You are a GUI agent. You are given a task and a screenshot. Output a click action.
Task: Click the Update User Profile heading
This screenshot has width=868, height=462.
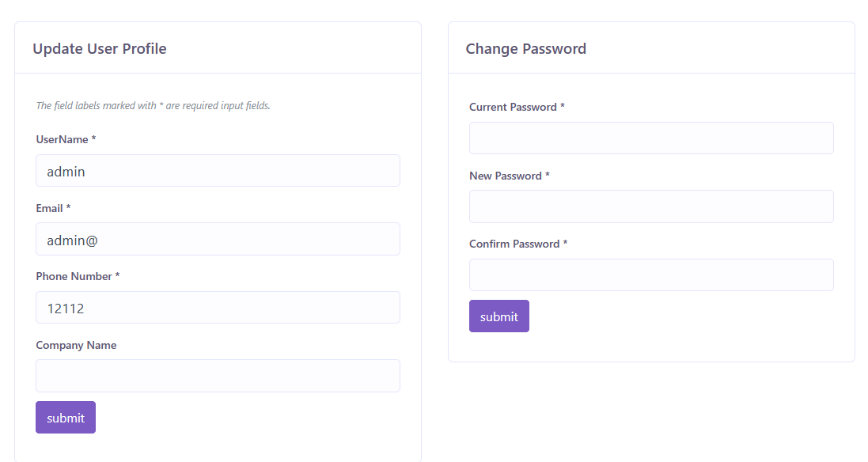tap(100, 48)
